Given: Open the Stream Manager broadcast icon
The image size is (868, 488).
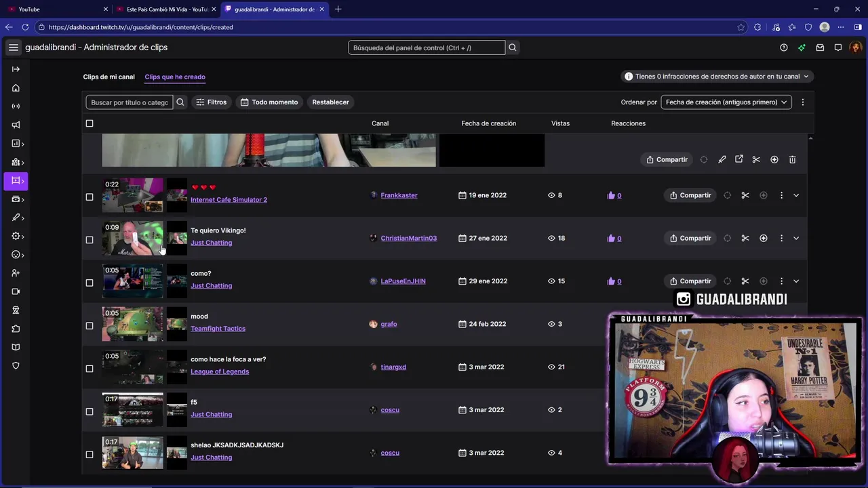Looking at the screenshot, I should coord(16,106).
